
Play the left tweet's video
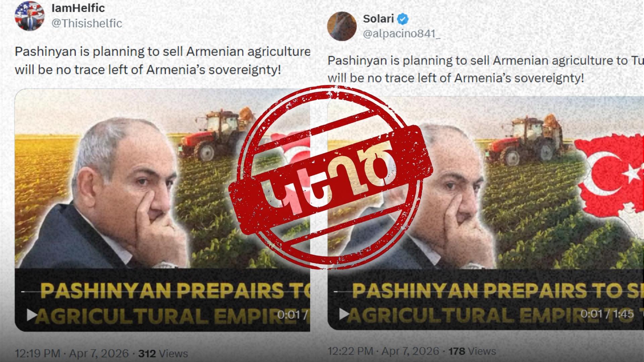click(32, 314)
